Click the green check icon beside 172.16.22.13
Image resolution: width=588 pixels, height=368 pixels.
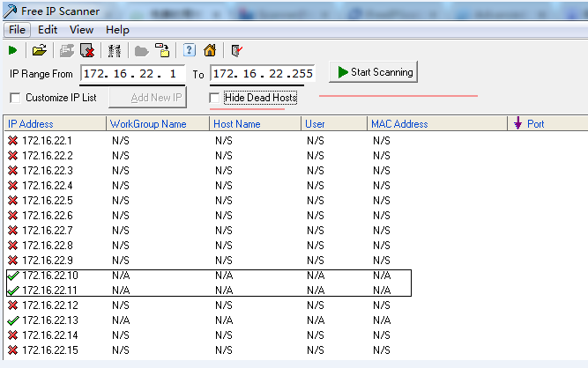pyautogui.click(x=12, y=320)
